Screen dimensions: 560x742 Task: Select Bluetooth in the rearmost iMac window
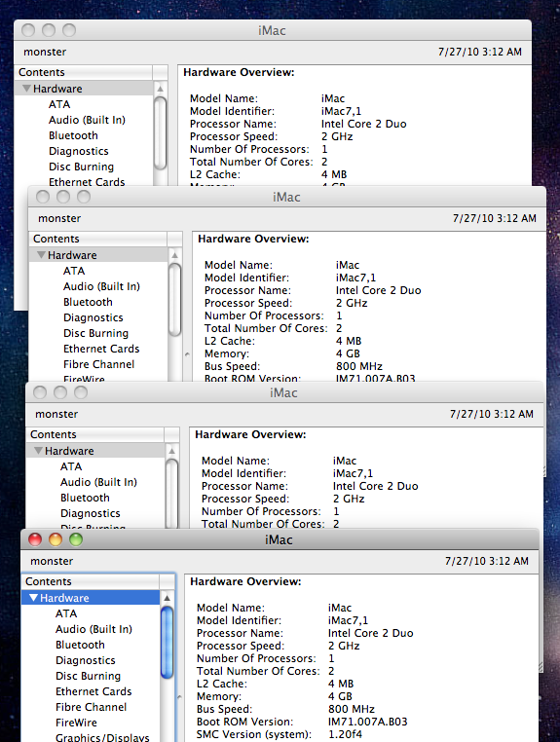[x=73, y=135]
